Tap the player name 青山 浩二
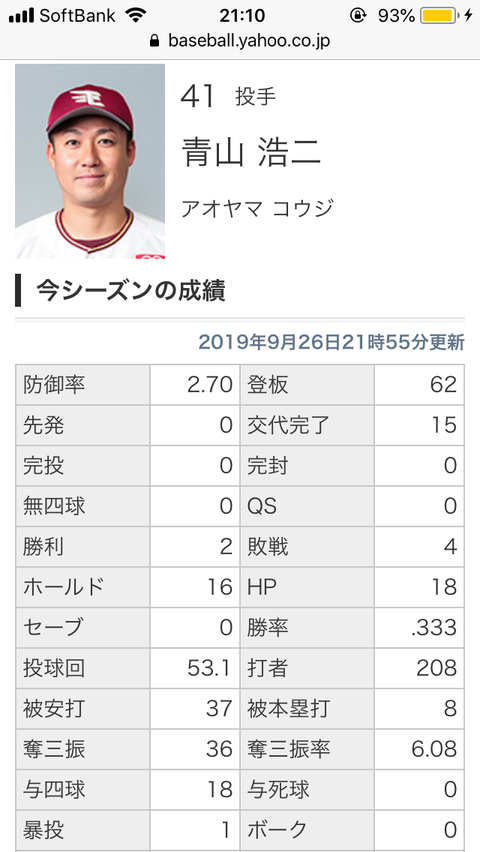480x852 pixels. [251, 152]
